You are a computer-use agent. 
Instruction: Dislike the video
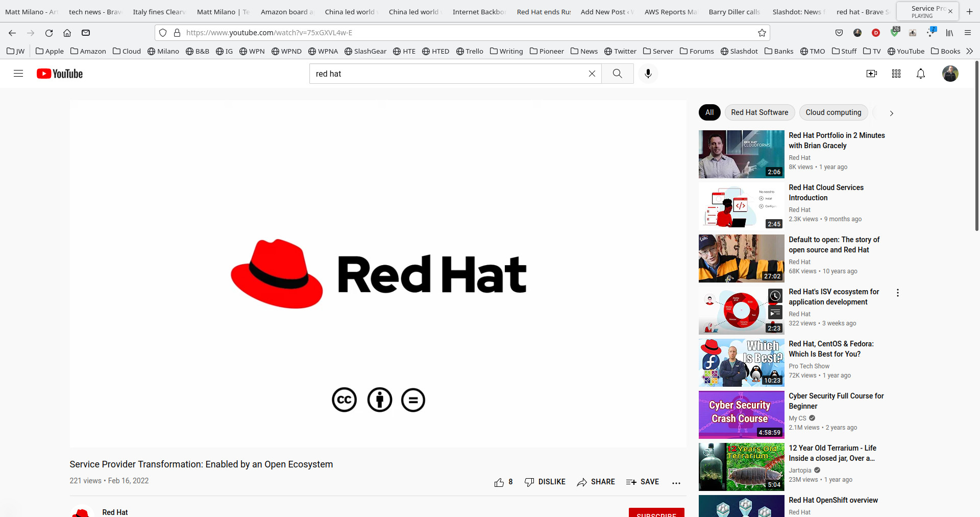click(x=545, y=482)
